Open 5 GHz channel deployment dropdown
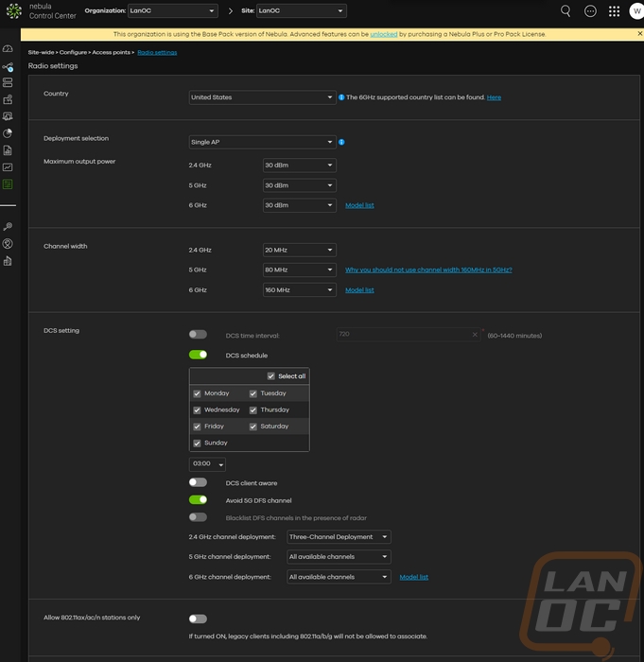 point(339,557)
